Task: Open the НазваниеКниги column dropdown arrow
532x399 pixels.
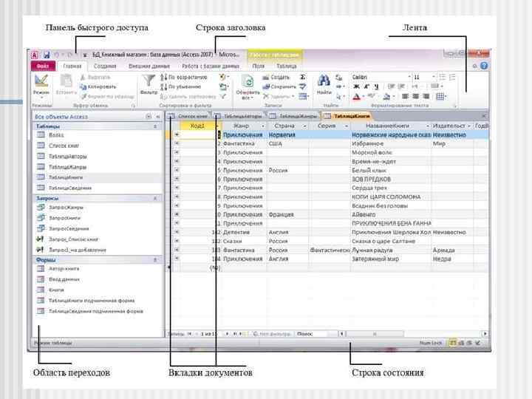Action: [427, 126]
